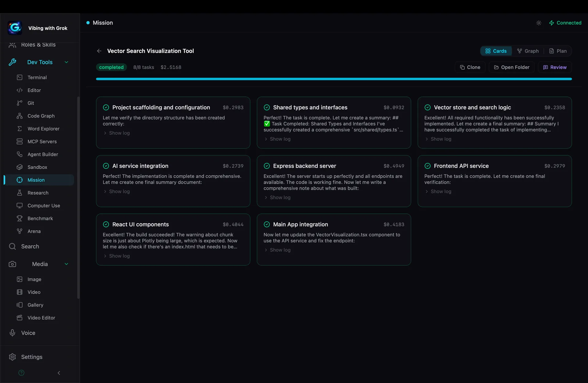
Task: Select Computer Use from the sidebar
Action: (x=43, y=205)
